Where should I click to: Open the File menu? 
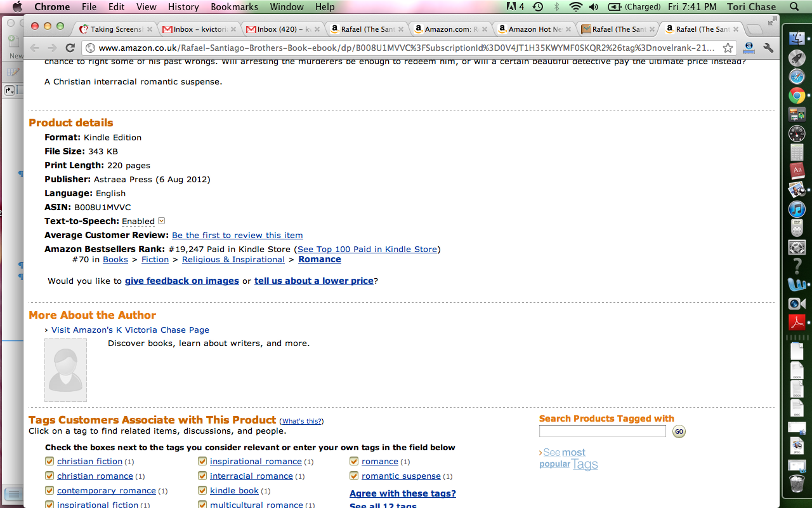point(89,7)
